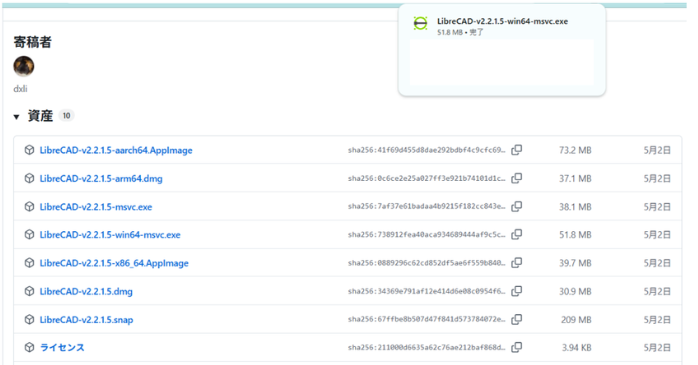
Task: Copy sha256 of x86_64.AppImage asset
Action: 516,263
